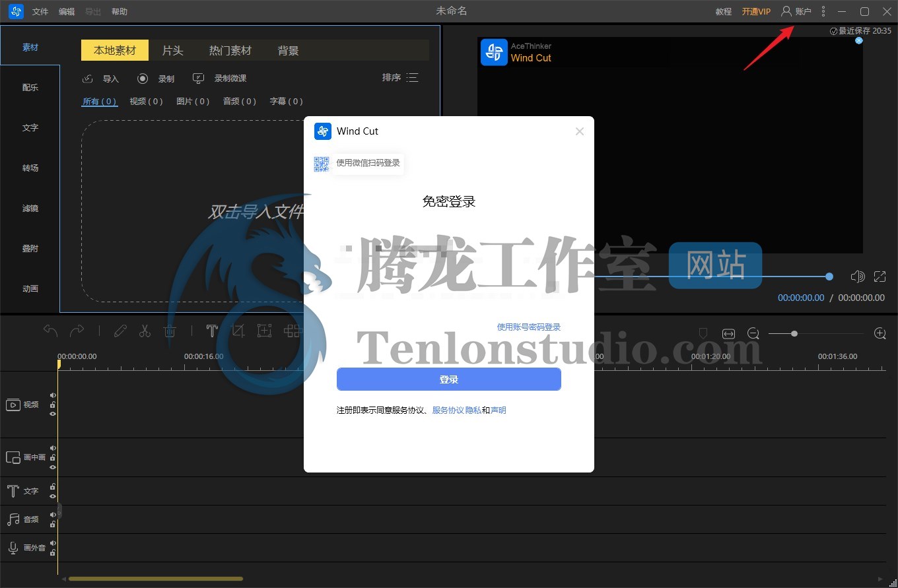Open the 教程 tutorial link
Screen dimensions: 898x588
coord(724,12)
